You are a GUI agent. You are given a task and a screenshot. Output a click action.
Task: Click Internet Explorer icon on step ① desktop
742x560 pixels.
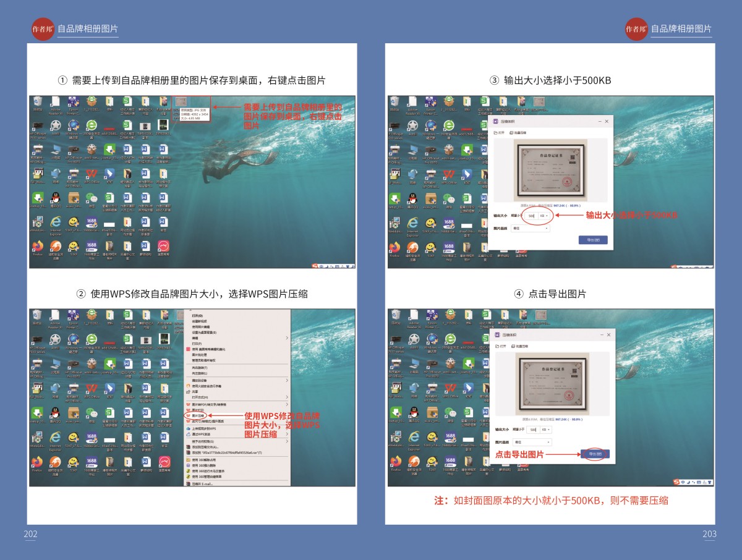click(x=56, y=222)
